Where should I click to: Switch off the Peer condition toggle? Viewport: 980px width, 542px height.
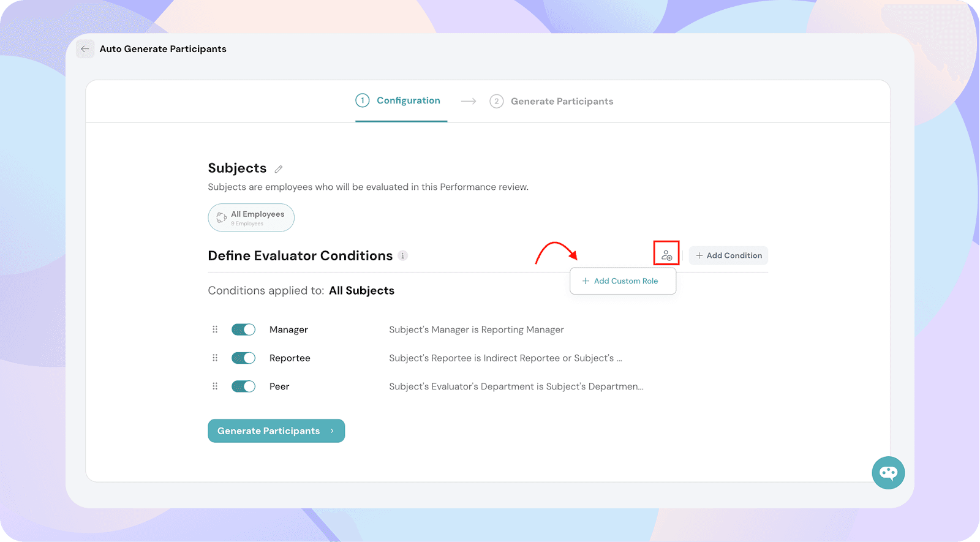(x=243, y=386)
